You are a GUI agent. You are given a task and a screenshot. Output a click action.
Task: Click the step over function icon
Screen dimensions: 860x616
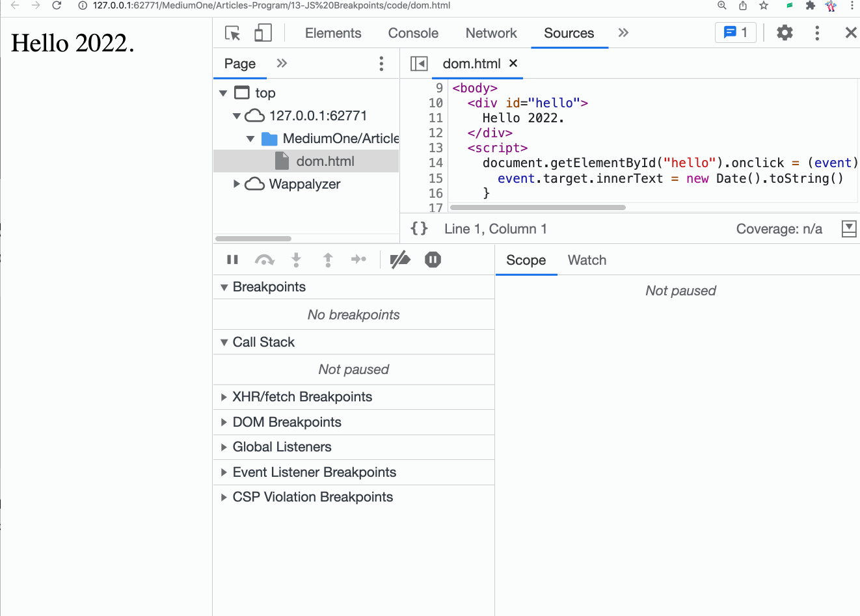point(264,260)
